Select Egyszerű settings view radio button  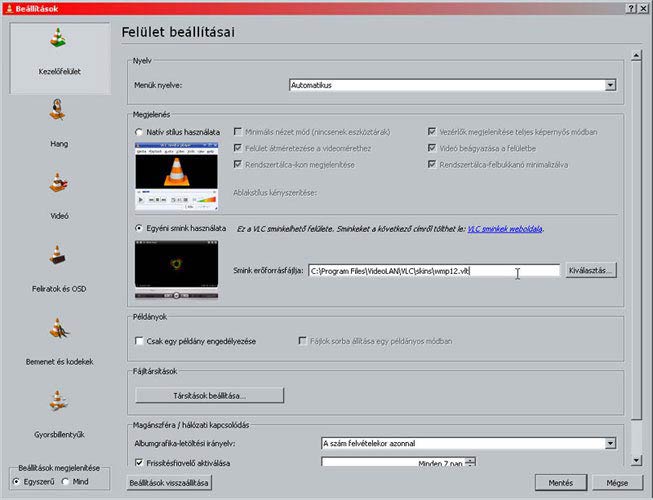(16, 482)
